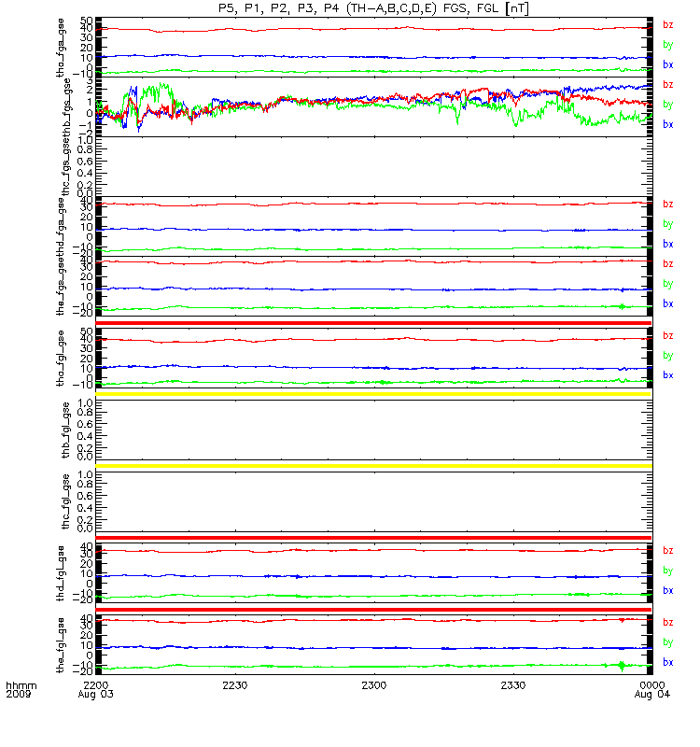
Task: Click the tha_fgs_gse y-axis title
Action: point(61,48)
